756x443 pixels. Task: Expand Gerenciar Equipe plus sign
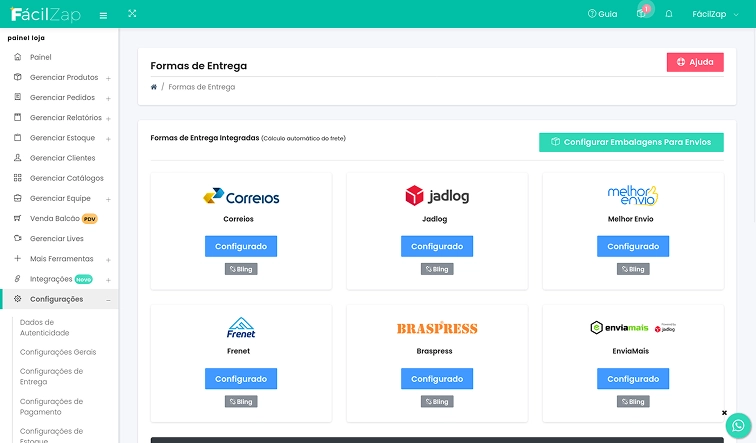(108, 199)
